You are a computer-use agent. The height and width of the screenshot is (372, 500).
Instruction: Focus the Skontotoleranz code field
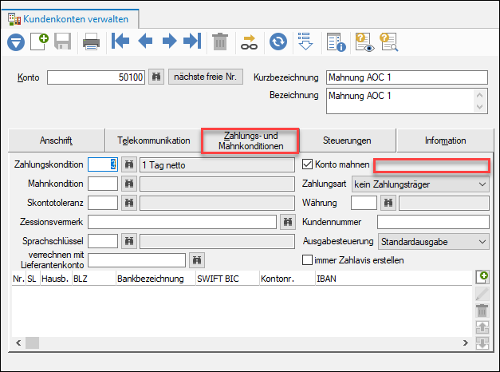103,203
